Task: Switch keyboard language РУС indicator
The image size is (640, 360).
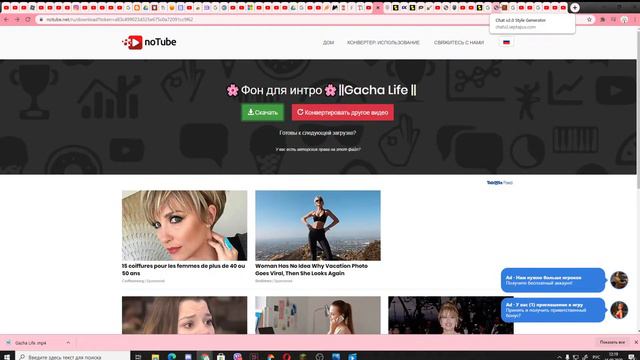Action: 596,357
